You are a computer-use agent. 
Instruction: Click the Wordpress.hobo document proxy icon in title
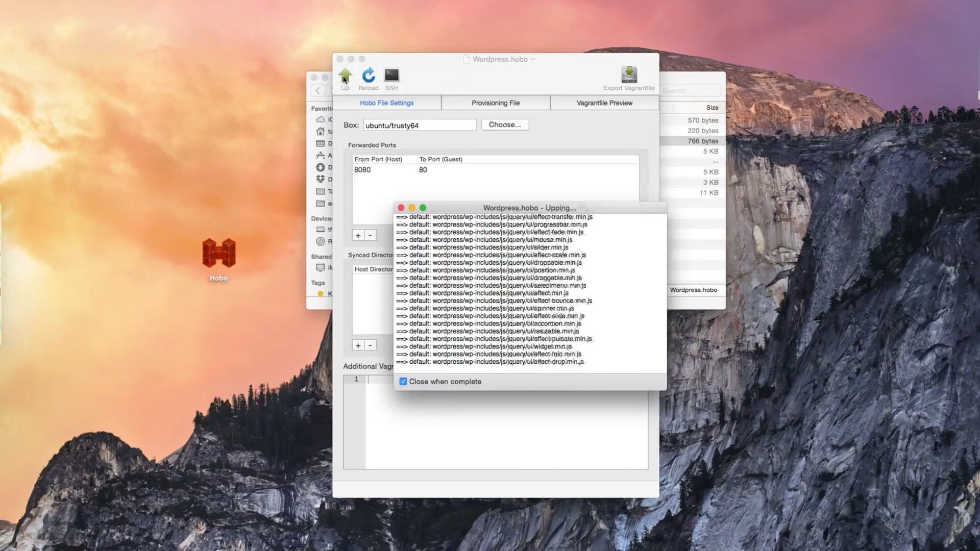(x=466, y=59)
